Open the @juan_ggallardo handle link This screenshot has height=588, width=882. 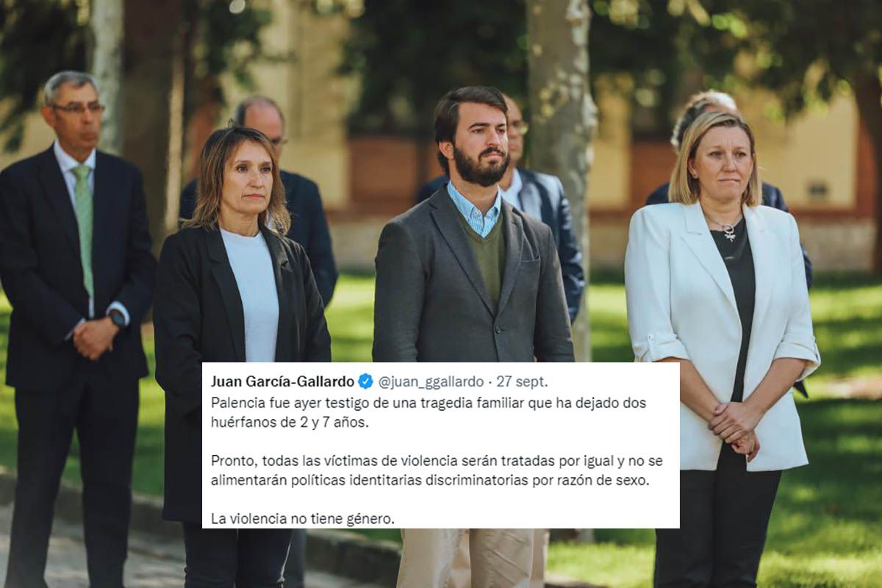(431, 381)
